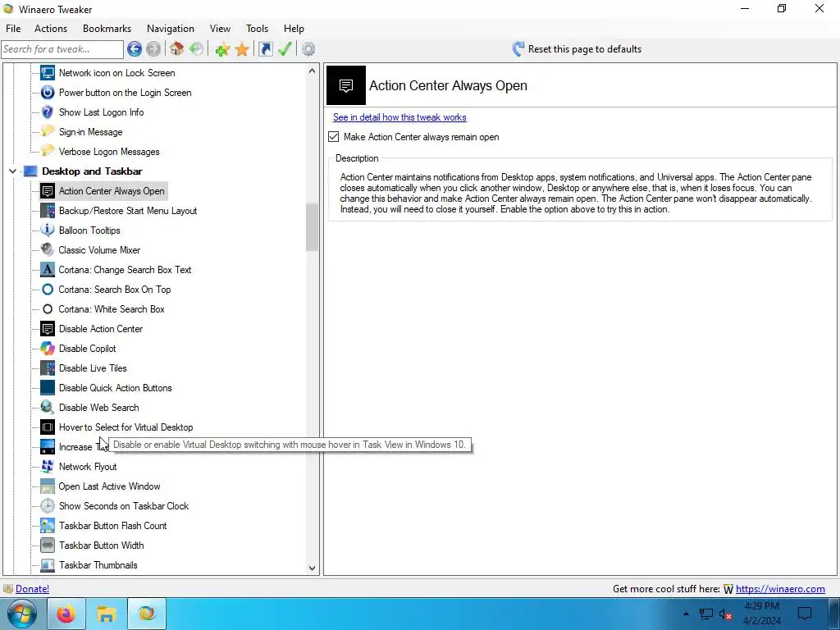Add bookmark with green plus star icon
Image resolution: width=840 pixels, height=630 pixels.
[222, 49]
